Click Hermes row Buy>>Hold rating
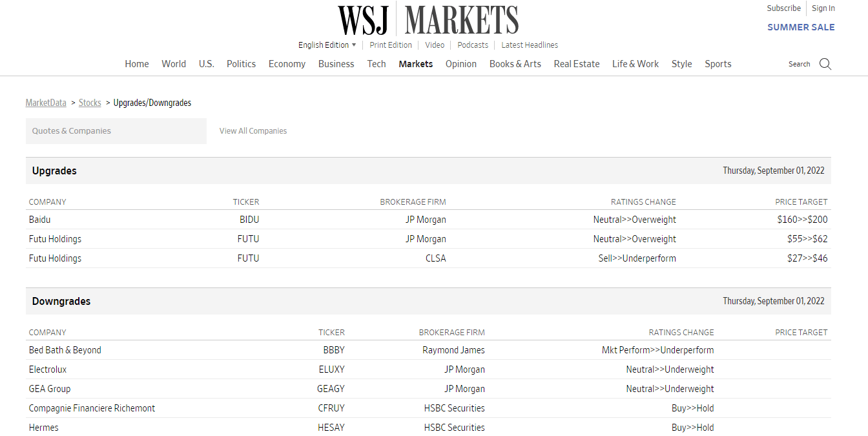 pos(693,428)
